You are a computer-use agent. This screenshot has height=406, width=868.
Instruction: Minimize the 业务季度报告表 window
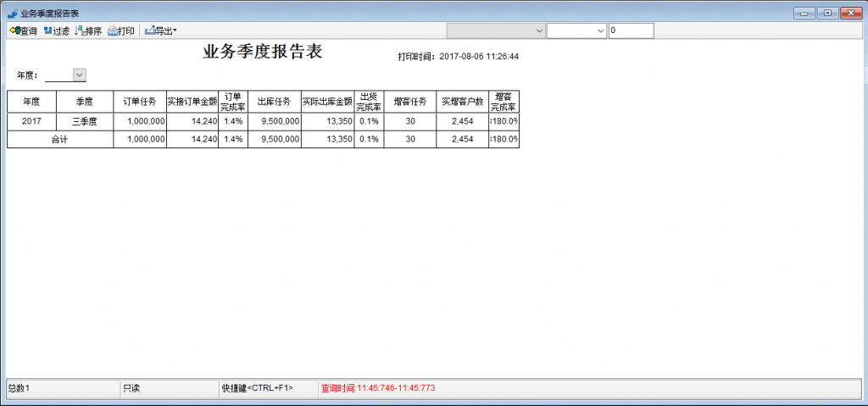[x=804, y=13]
